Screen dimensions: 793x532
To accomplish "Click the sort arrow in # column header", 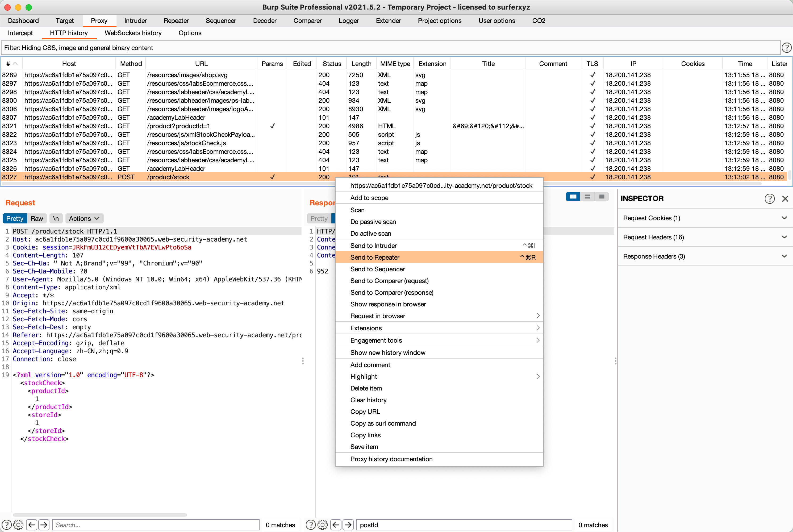I will tap(15, 64).
